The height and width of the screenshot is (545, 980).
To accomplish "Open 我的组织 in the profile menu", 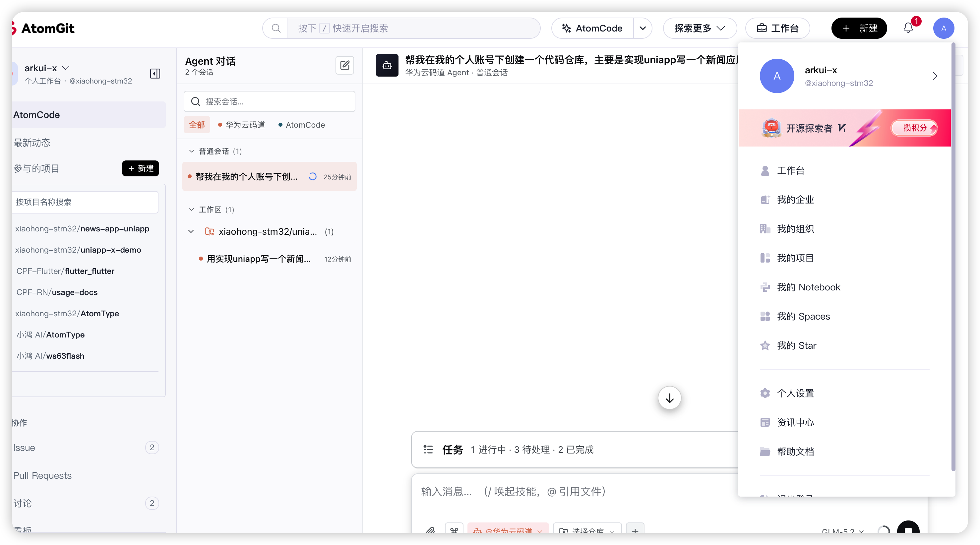I will pyautogui.click(x=844, y=228).
